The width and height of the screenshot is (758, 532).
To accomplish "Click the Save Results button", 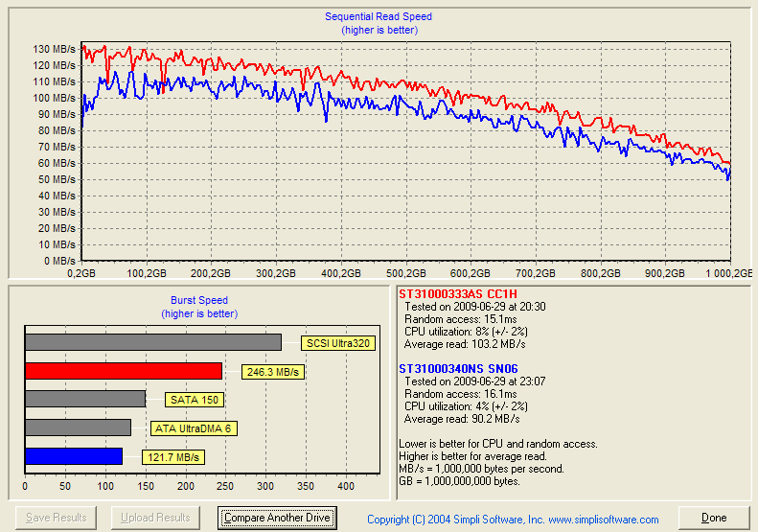I will (x=56, y=518).
